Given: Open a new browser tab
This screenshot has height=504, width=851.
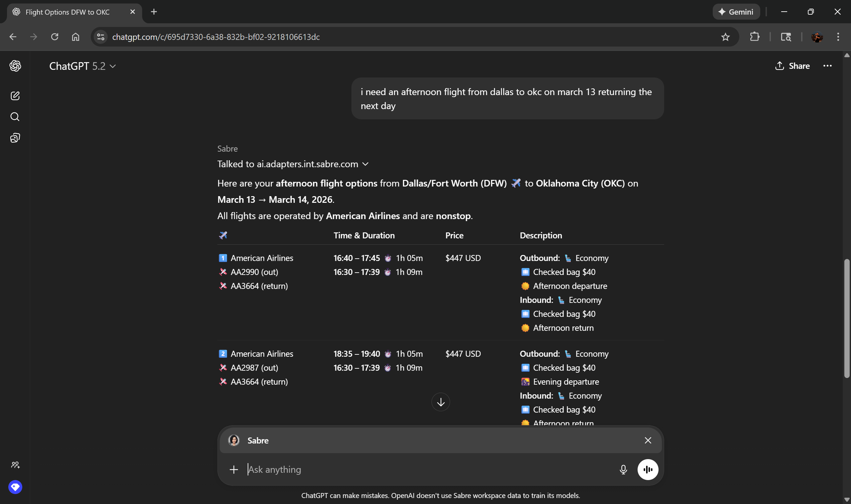Looking at the screenshot, I should (154, 12).
